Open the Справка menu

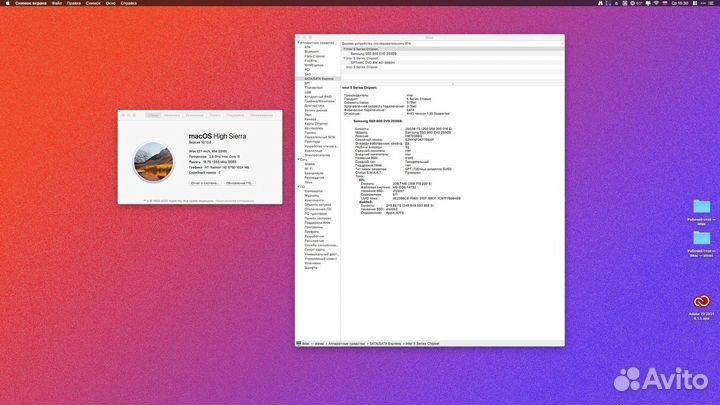129,3
